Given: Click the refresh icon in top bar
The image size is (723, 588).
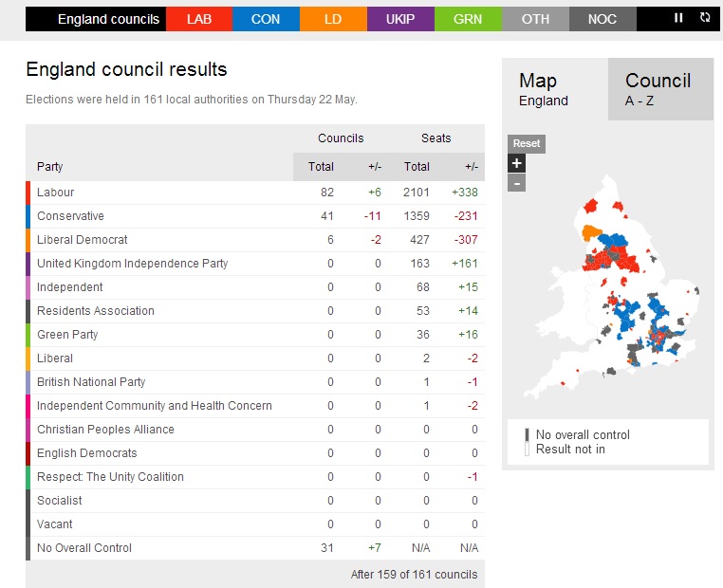Looking at the screenshot, I should click(705, 17).
